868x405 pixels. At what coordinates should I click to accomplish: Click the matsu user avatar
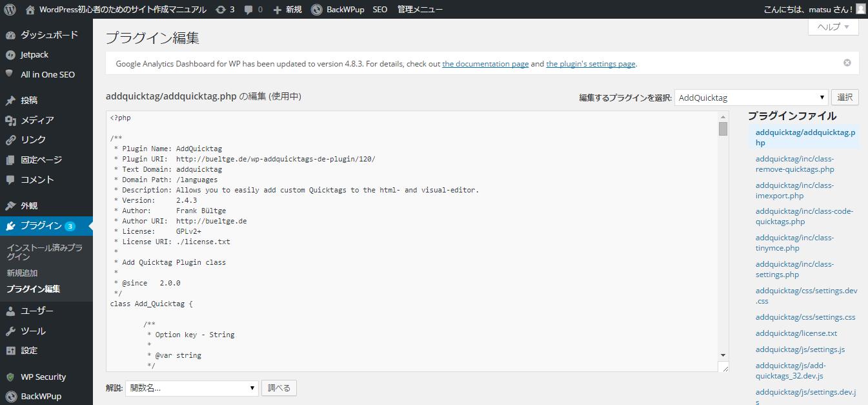coord(861,9)
